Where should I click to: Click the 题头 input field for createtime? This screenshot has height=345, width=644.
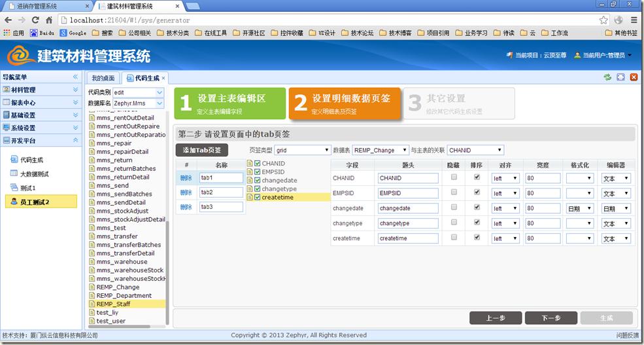[x=408, y=238]
